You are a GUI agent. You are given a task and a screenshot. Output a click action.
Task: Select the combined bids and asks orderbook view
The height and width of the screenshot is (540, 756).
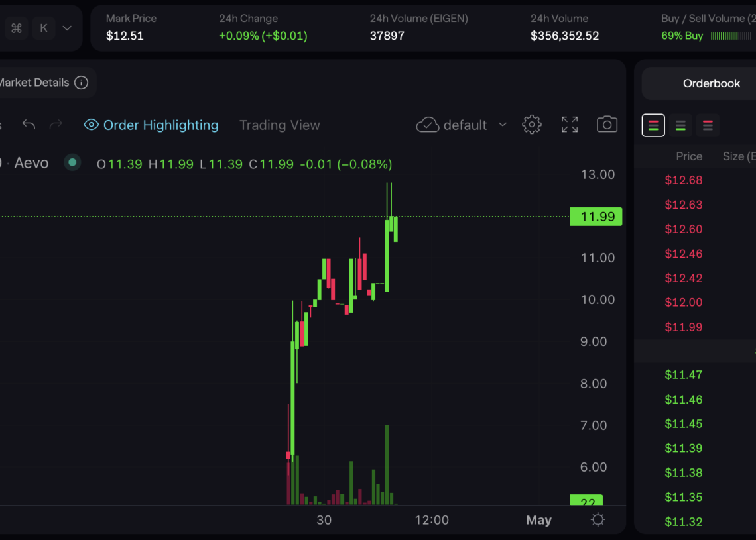[653, 125]
